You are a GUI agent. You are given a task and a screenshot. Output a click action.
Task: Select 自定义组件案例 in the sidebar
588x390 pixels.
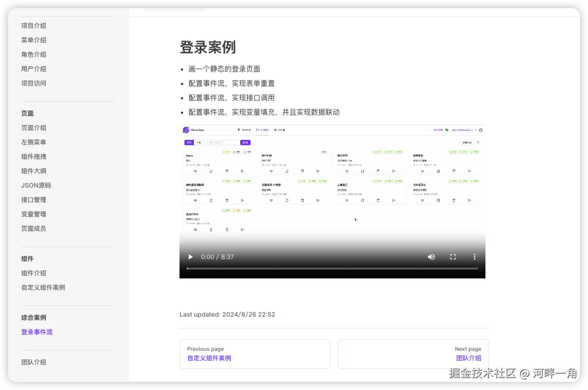[x=43, y=287]
